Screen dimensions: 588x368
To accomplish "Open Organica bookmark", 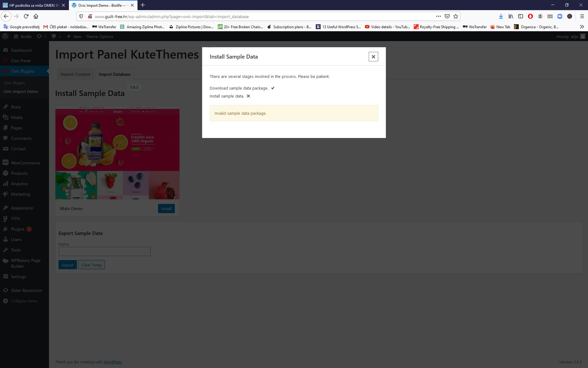I will pos(536,27).
